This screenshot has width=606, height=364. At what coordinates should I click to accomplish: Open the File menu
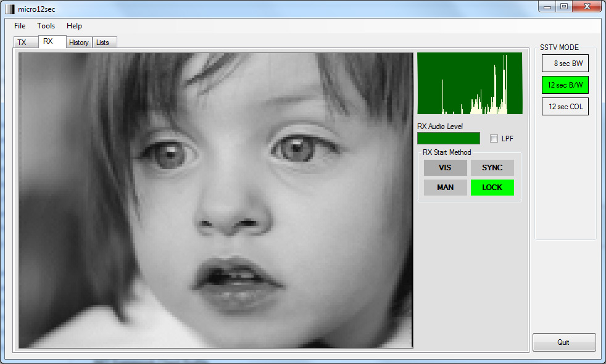point(20,26)
